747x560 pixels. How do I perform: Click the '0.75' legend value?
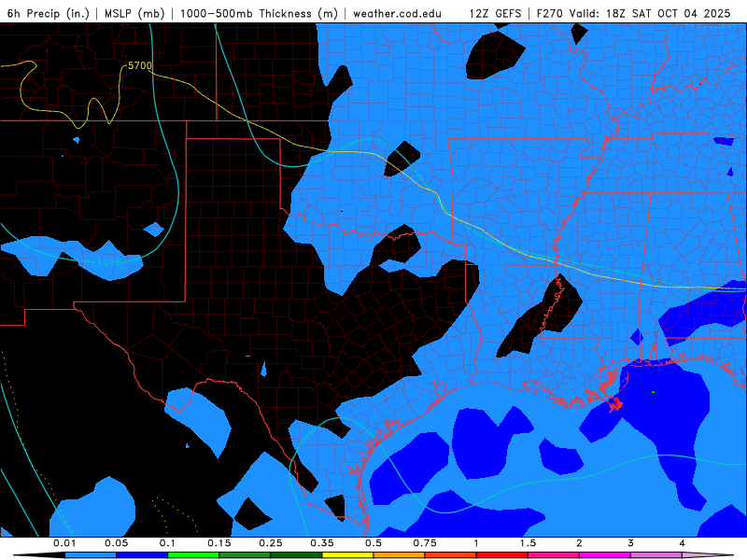pos(425,543)
